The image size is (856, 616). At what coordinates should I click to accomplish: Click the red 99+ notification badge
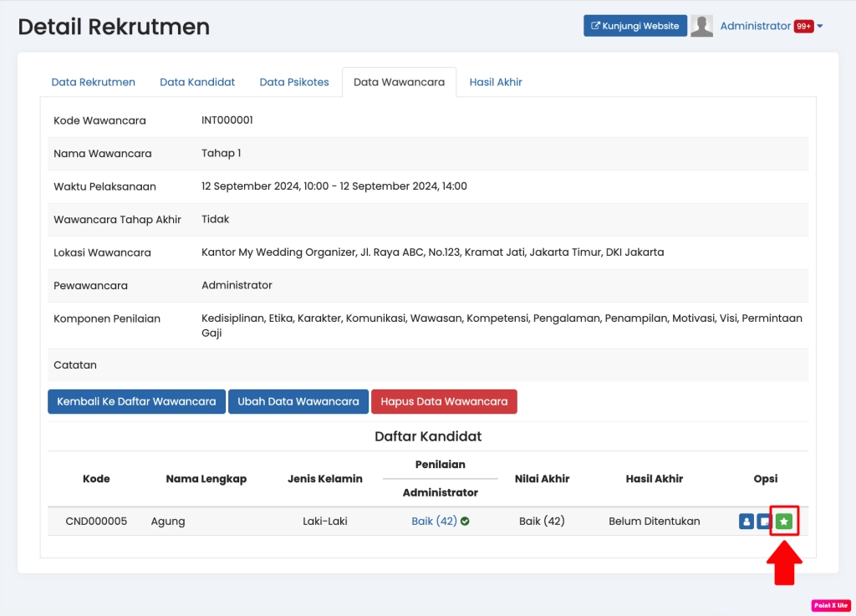(x=803, y=26)
